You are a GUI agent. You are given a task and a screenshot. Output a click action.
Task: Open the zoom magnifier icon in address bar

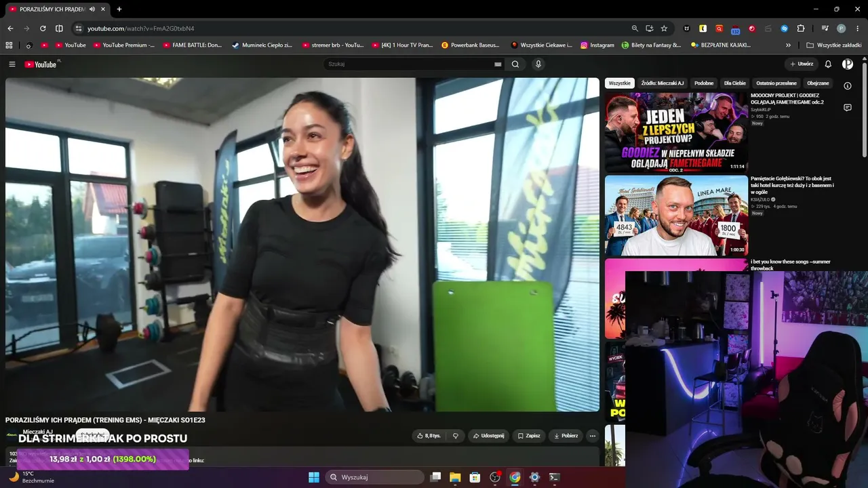point(635,28)
